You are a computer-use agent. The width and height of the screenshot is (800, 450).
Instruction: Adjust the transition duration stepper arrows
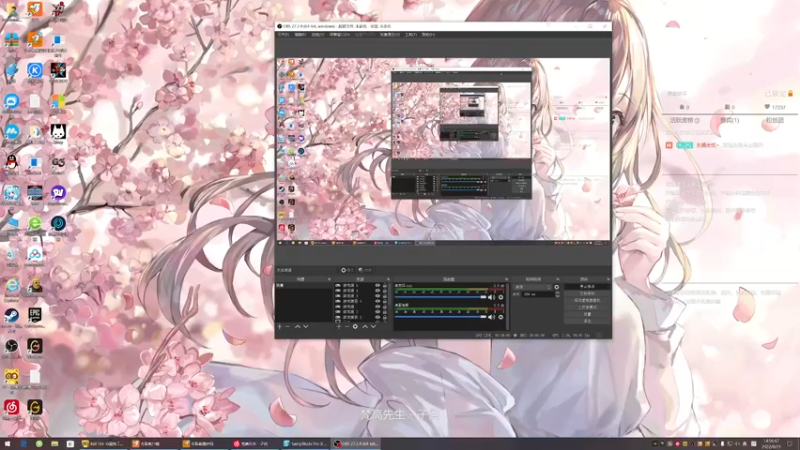(558, 294)
